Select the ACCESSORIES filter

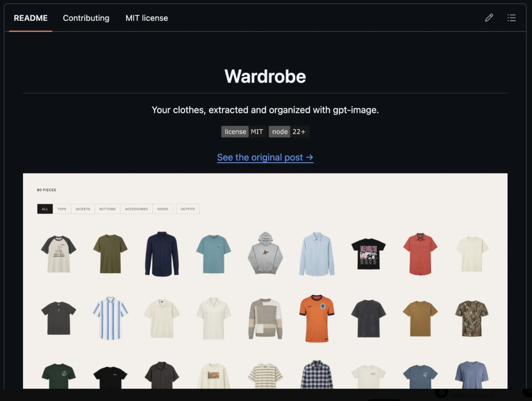pyautogui.click(x=137, y=209)
